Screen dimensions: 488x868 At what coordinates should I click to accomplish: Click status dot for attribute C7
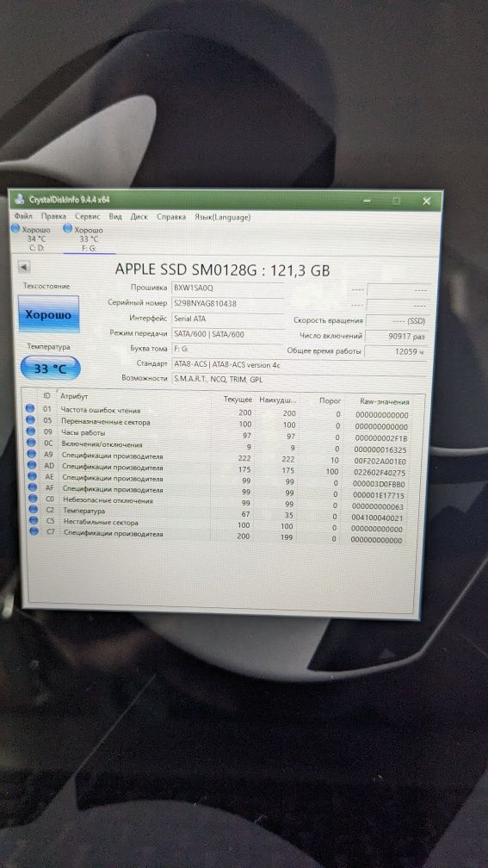tap(34, 531)
